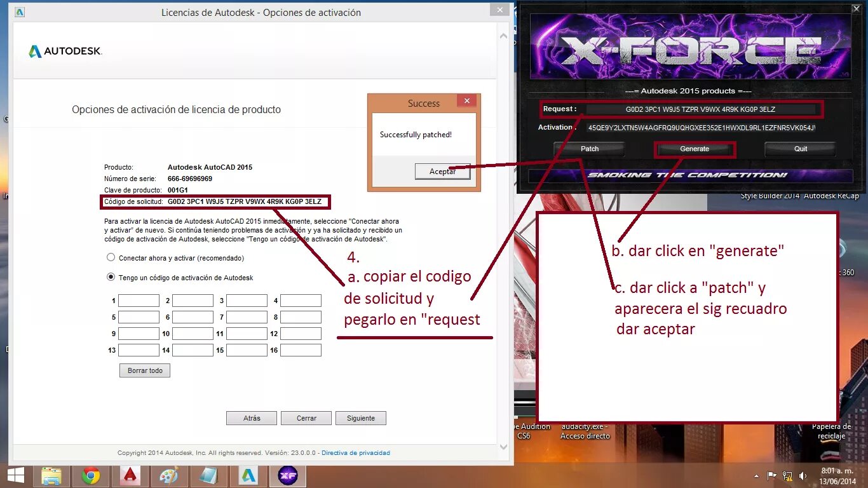Open the volume speaker tray icon
The image size is (868, 488).
pyautogui.click(x=803, y=475)
